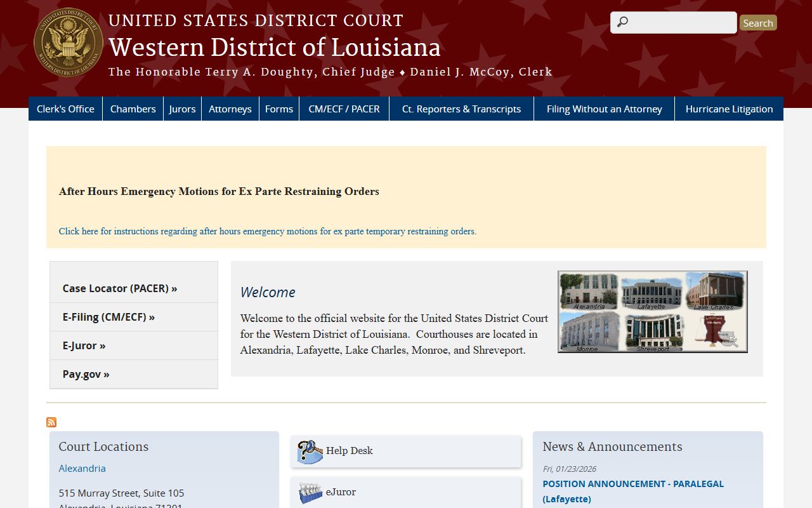This screenshot has width=812, height=508.
Task: Open the Chambers menu
Action: (x=133, y=109)
